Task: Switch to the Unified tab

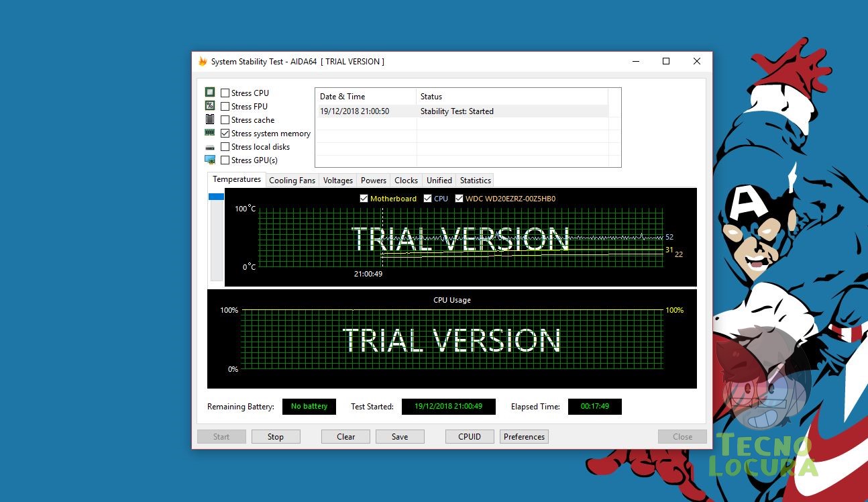Action: pyautogui.click(x=439, y=181)
